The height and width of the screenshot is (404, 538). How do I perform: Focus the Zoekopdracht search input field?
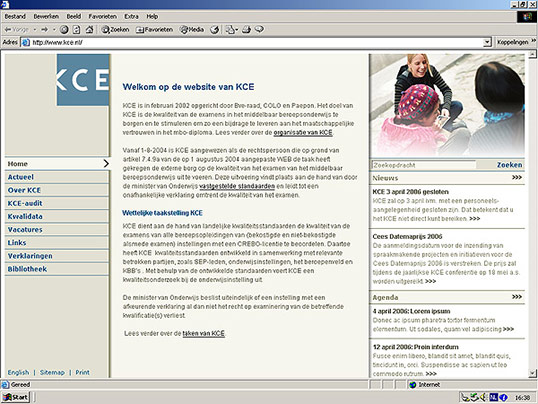424,165
